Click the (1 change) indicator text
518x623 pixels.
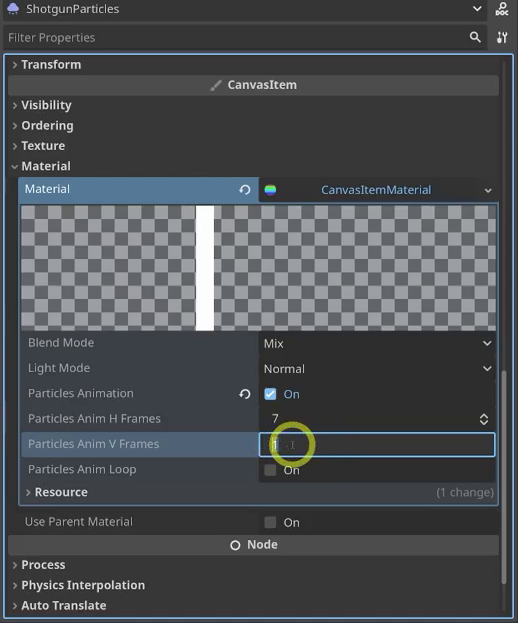coord(465,493)
